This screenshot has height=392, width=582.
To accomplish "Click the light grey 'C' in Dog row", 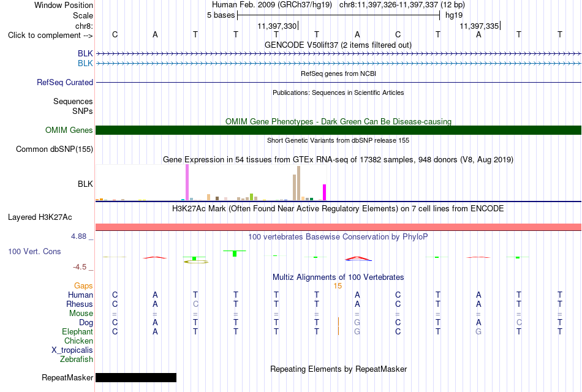I will [519, 323].
